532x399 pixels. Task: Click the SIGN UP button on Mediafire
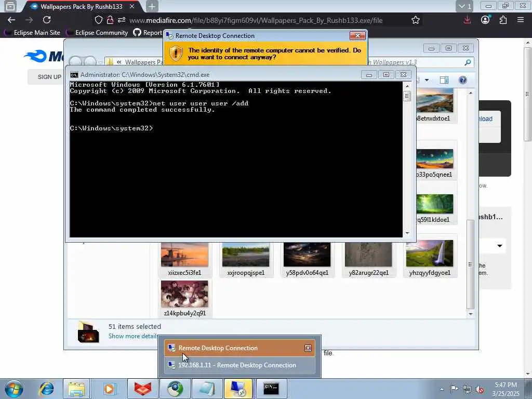tap(49, 77)
